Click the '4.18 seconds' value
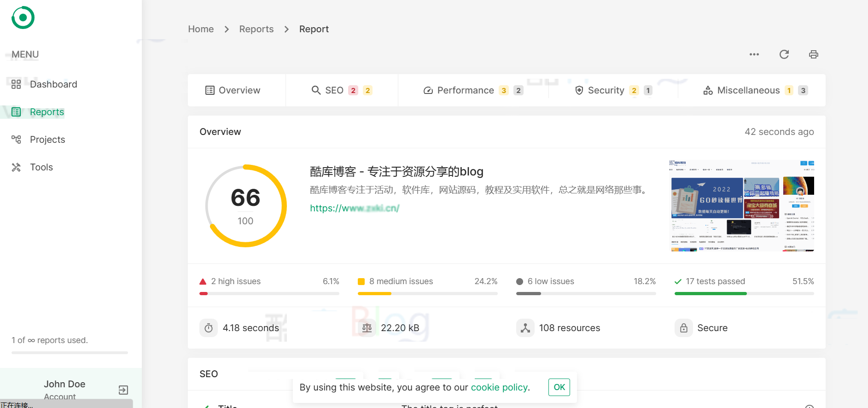This screenshot has width=868, height=408. click(x=251, y=328)
